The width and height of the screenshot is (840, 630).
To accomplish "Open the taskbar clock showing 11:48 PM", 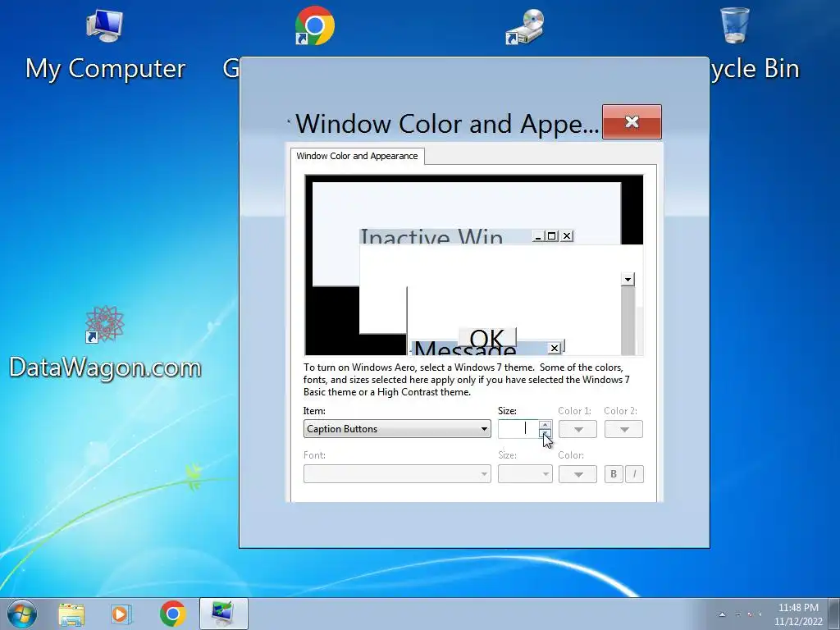I will 798,614.
